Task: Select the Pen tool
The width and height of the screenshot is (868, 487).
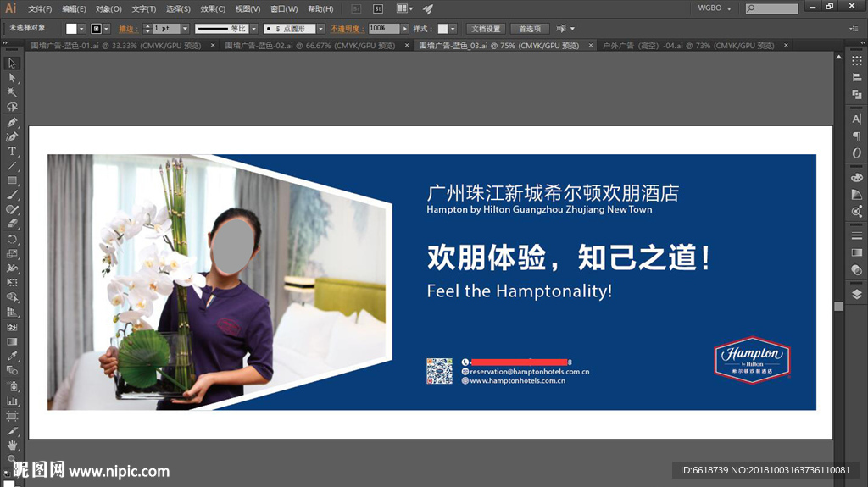Action: 12,122
